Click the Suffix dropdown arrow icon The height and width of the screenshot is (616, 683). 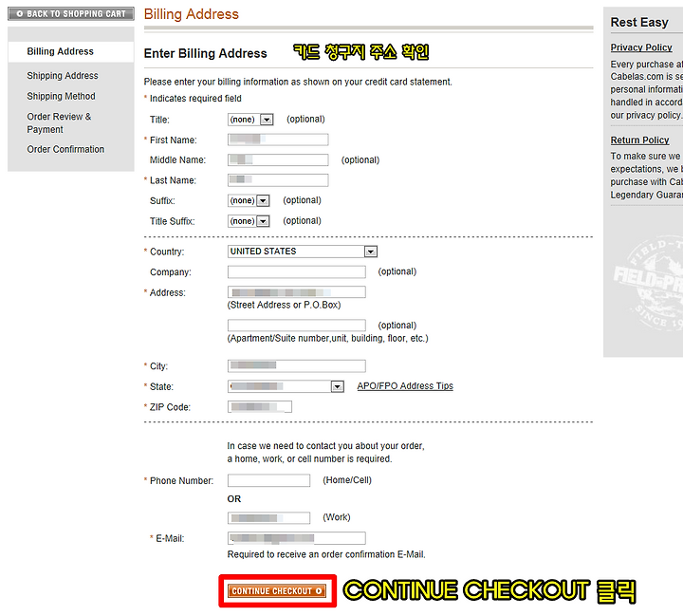(x=263, y=200)
